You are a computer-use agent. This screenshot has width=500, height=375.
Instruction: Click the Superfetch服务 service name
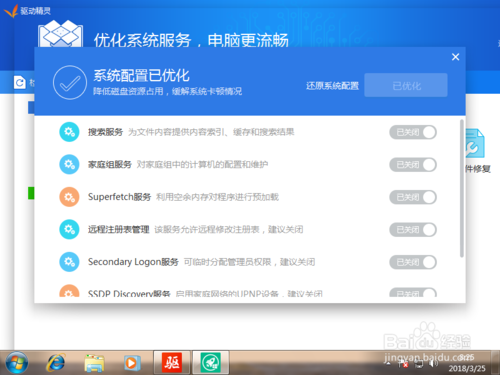[x=119, y=197]
